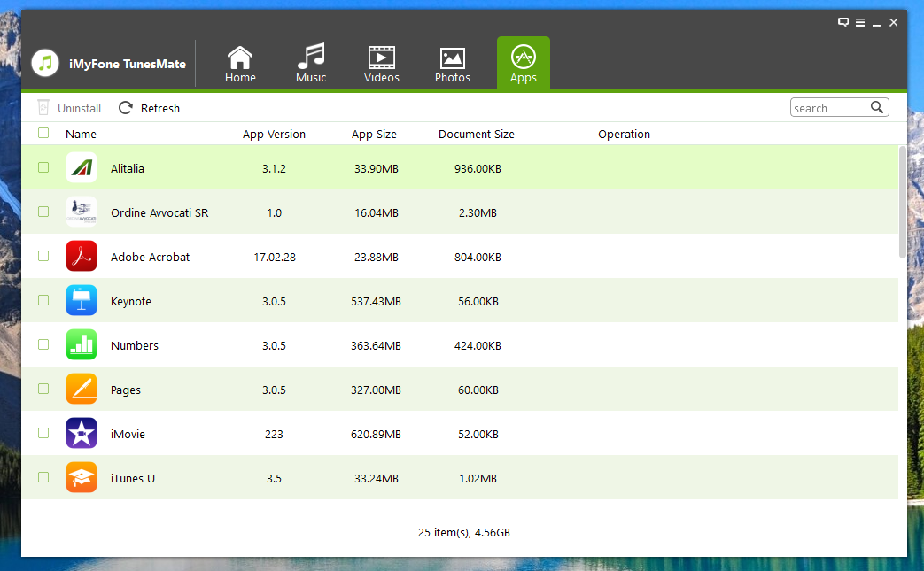Click the Pages name text
This screenshot has width=924, height=571.
126,390
